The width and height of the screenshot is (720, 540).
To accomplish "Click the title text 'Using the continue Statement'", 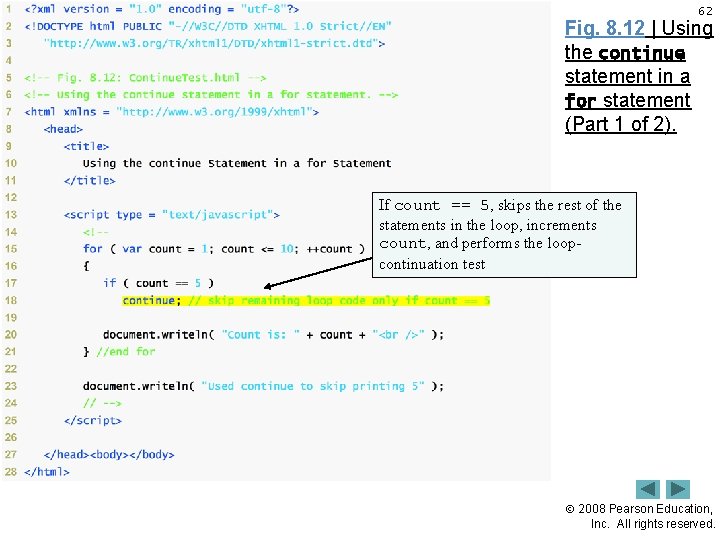I will pos(237,163).
